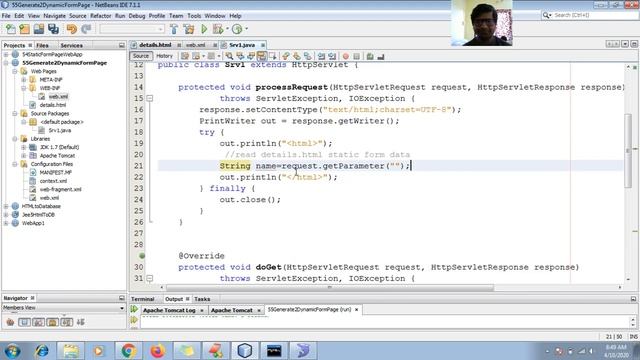Expand the WebApp1 project node
Image resolution: width=640 pixels, height=360 pixels.
pyautogui.click(x=6, y=223)
